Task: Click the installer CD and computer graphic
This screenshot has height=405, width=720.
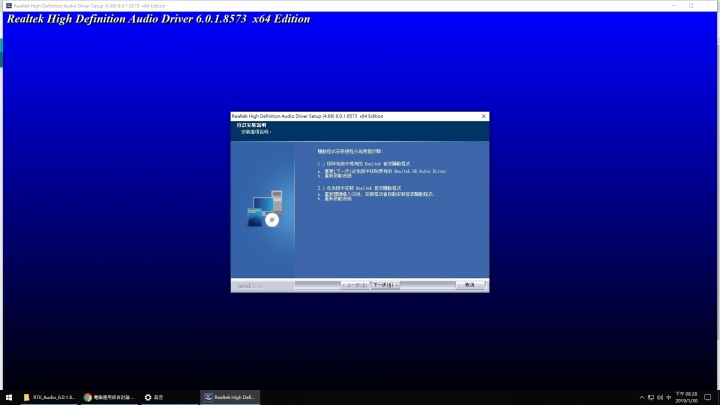Action: pos(264,209)
